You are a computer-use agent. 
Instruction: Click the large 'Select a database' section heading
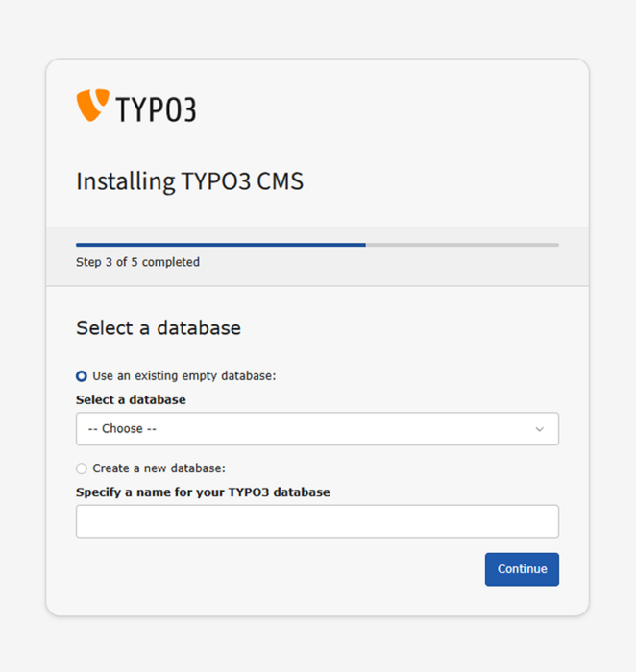point(159,328)
